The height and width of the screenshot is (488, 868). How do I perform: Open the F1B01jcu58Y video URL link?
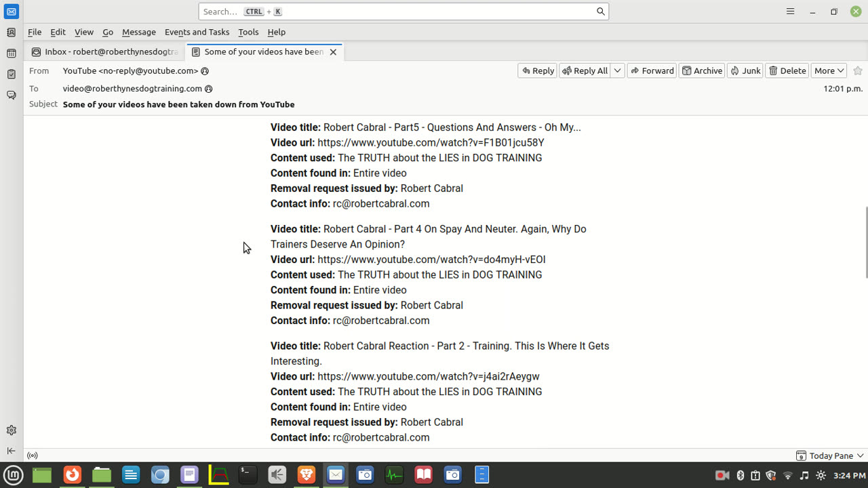tap(431, 142)
